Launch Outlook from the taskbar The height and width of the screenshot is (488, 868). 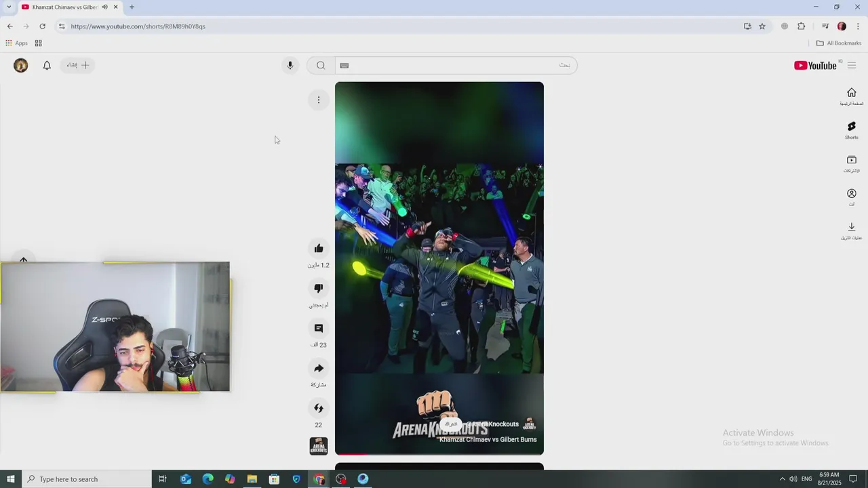186,479
